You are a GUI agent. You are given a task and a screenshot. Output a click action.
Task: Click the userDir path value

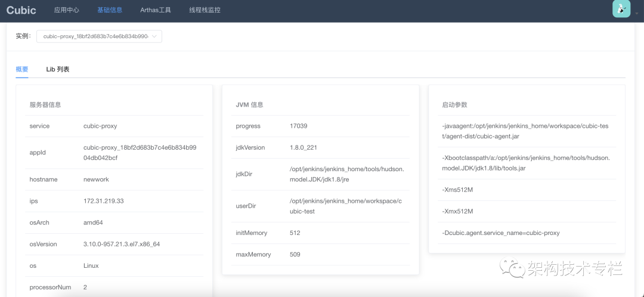point(346,206)
